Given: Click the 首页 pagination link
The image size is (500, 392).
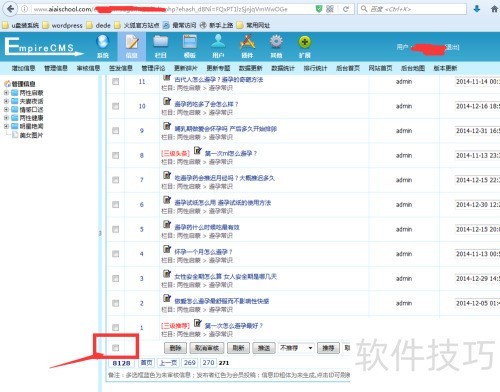Looking at the screenshot, I should click(146, 363).
